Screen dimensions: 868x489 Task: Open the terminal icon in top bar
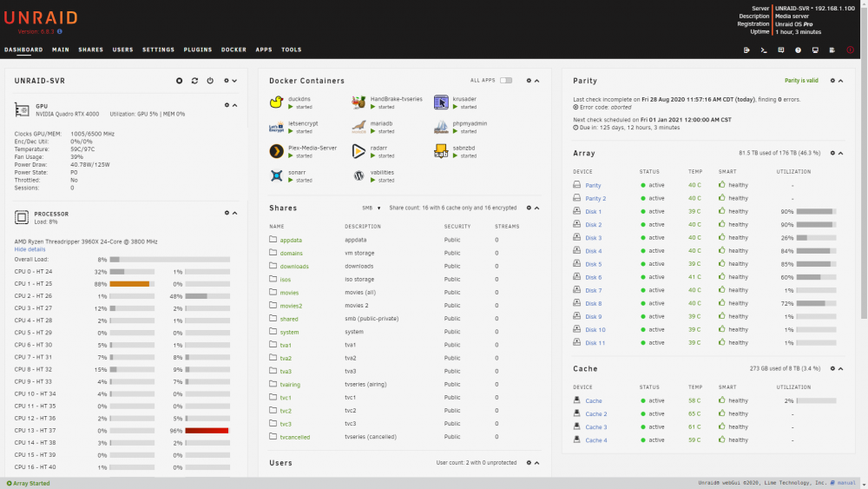pos(764,50)
